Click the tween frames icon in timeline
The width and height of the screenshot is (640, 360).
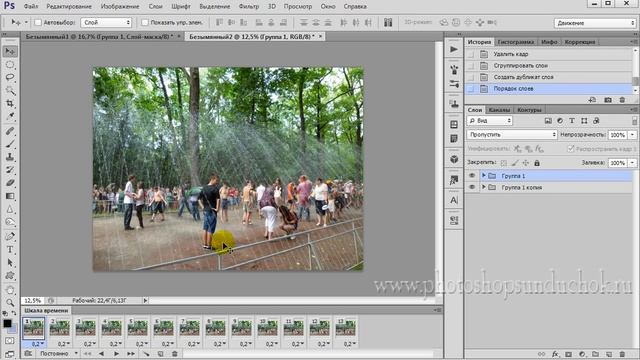point(146,353)
